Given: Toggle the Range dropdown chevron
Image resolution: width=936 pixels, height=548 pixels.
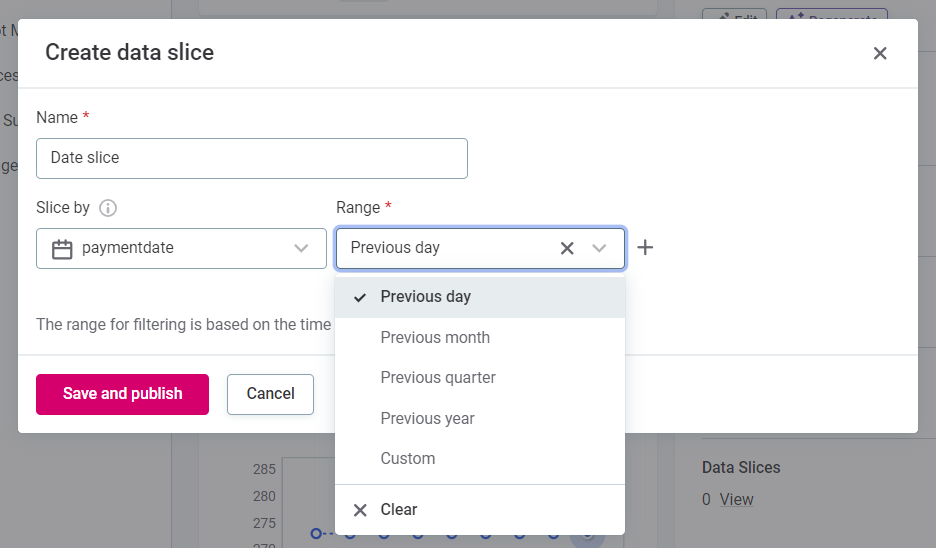Looking at the screenshot, I should (600, 248).
